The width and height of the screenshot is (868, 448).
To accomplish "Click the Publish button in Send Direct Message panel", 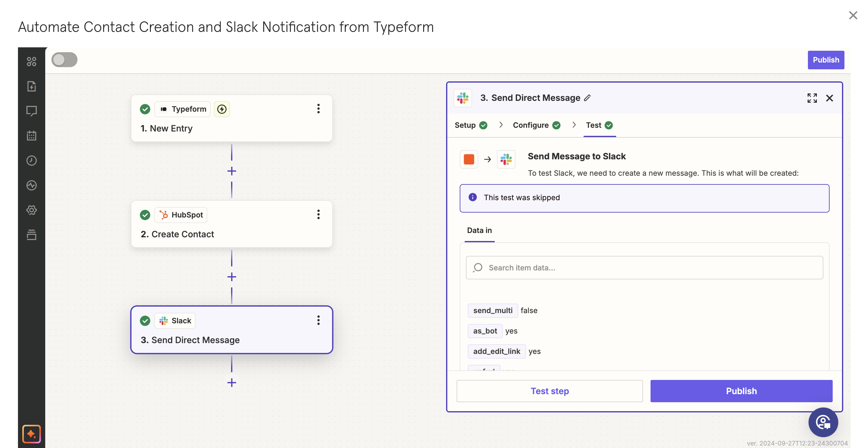I will [x=741, y=391].
